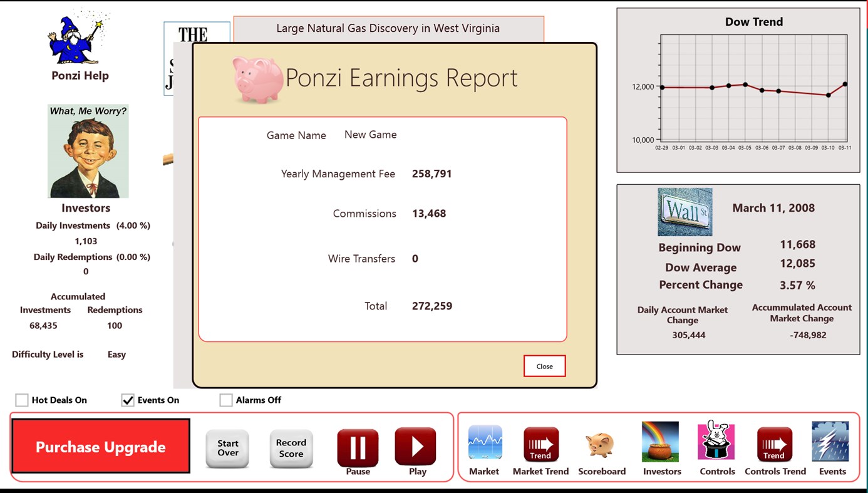This screenshot has height=493, width=868.
Task: Open the Controls magician icon
Action: (716, 442)
